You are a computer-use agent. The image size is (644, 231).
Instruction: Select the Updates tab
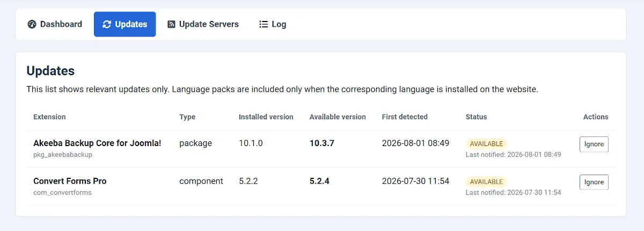pyautogui.click(x=125, y=24)
